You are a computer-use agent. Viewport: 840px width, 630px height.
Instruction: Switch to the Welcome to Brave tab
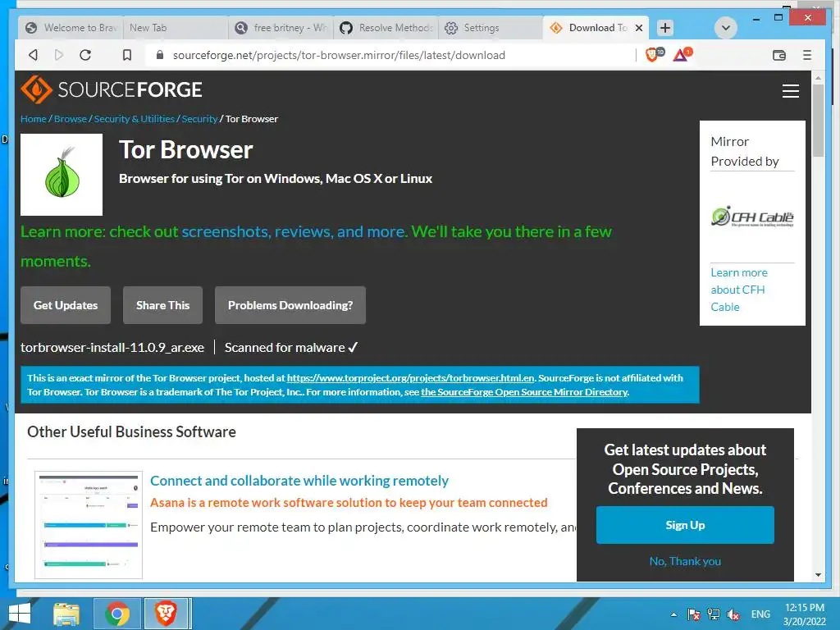pos(71,28)
